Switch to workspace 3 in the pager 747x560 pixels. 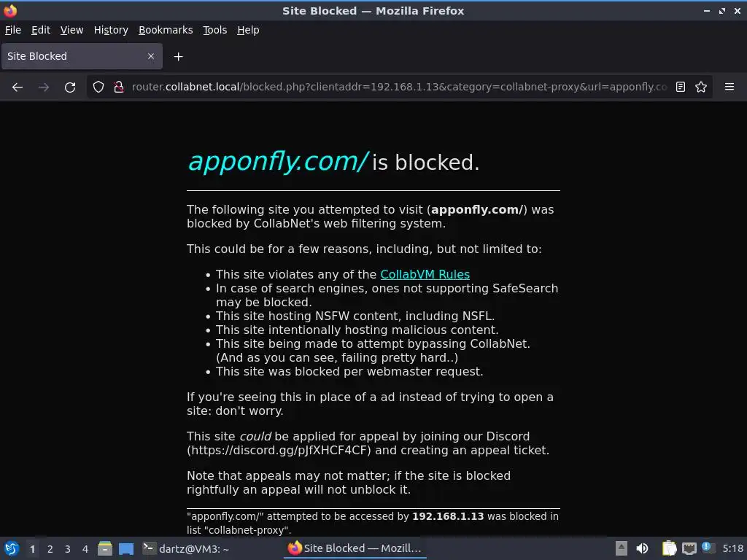click(68, 549)
